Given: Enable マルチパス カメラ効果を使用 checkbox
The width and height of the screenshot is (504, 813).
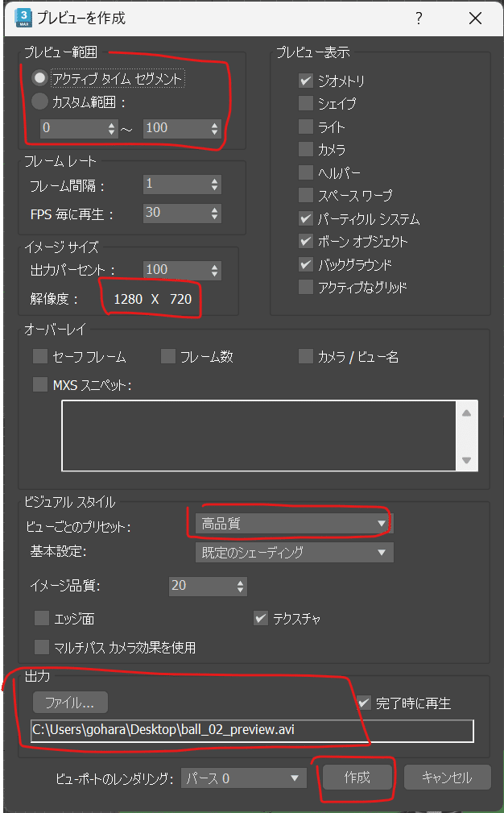Looking at the screenshot, I should [41, 646].
